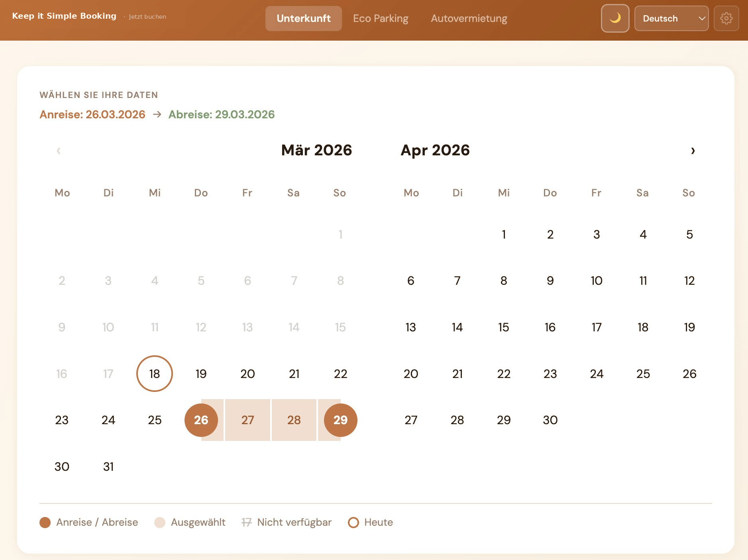Switch to the Eco Parking tab

click(x=381, y=18)
